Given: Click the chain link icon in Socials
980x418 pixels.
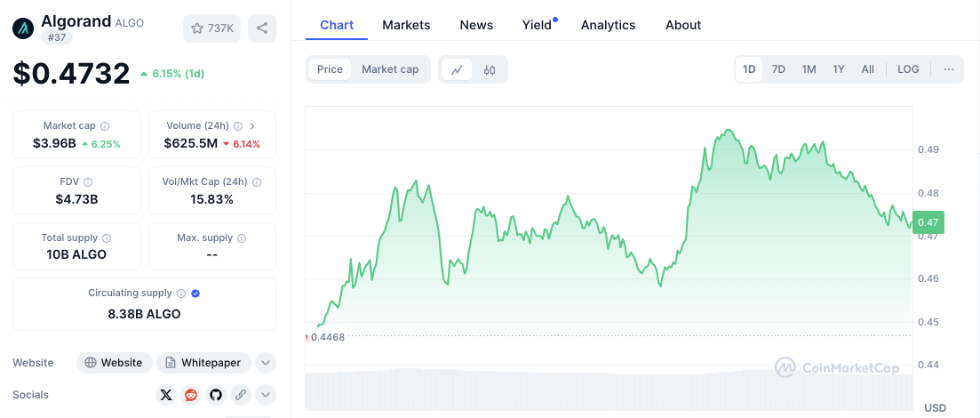Looking at the screenshot, I should (240, 395).
